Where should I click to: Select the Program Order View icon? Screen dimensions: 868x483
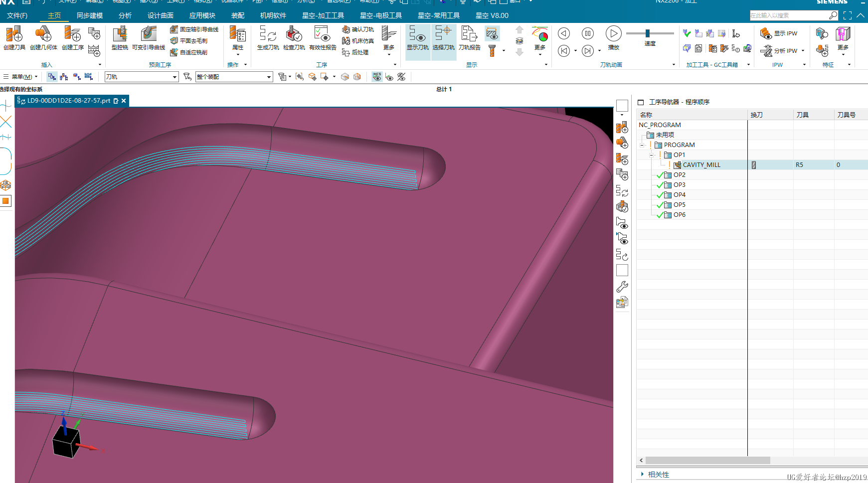tap(52, 77)
